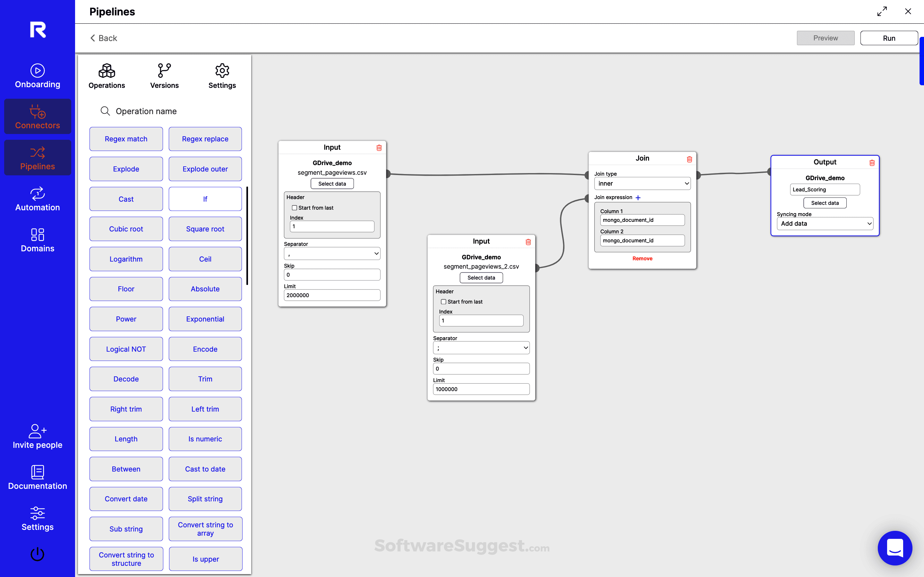Check Start from last on segment_pageviews_2 input
This screenshot has width=924, height=577.
pyautogui.click(x=443, y=301)
